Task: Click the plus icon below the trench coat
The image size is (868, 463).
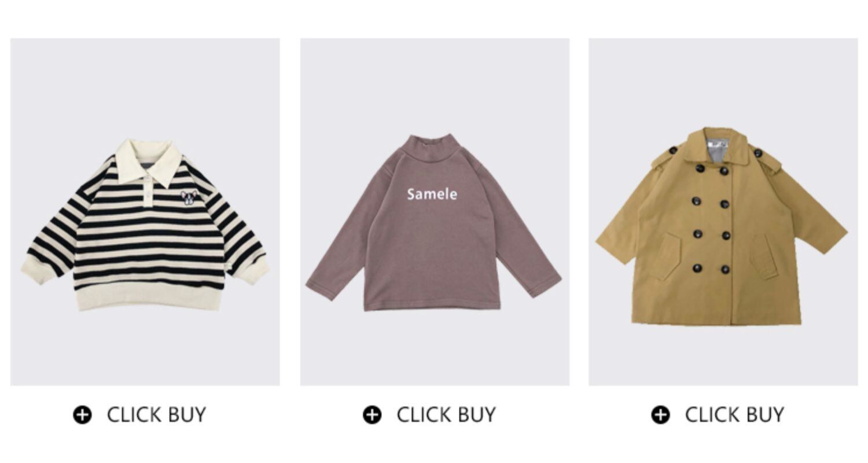Action: click(x=660, y=415)
